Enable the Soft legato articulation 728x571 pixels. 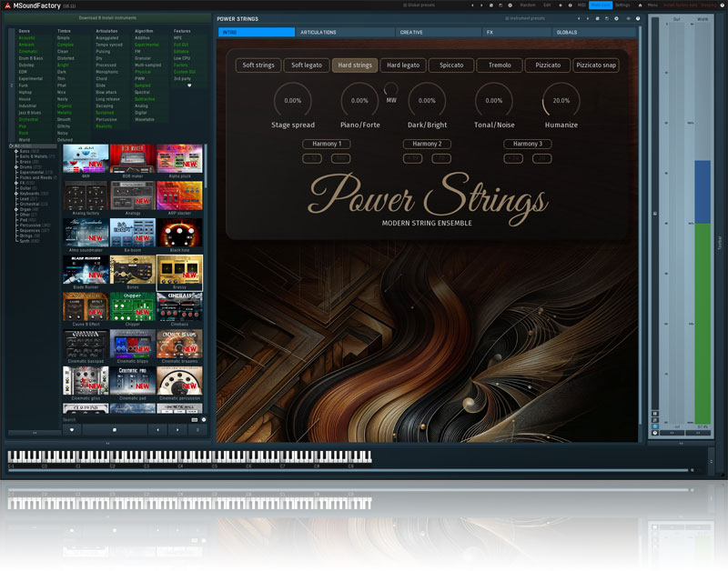pos(306,65)
